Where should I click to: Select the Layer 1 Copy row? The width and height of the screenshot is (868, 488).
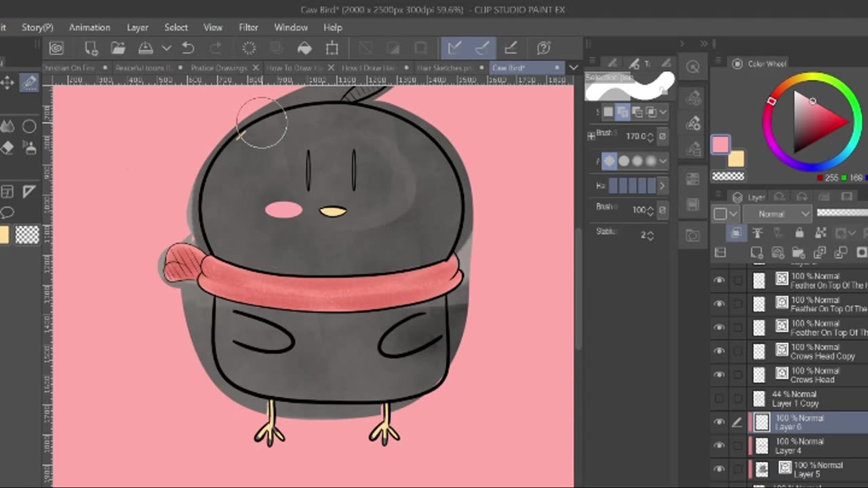808,399
